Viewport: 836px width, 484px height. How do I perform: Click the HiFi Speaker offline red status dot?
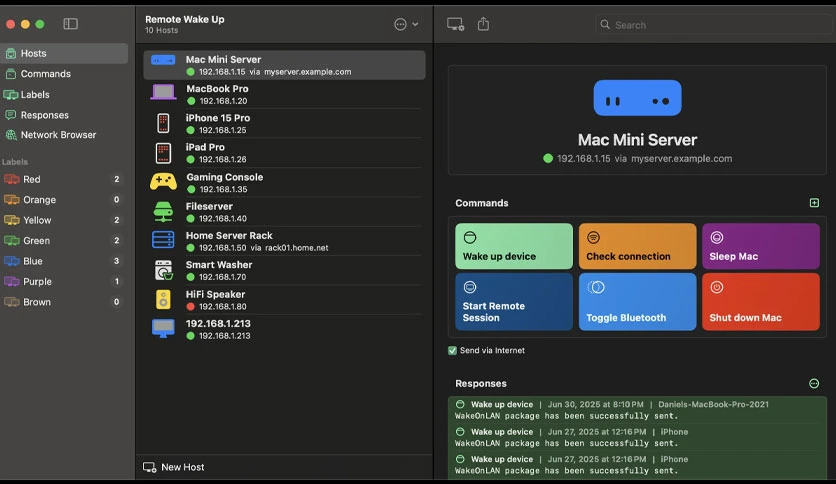pos(190,306)
